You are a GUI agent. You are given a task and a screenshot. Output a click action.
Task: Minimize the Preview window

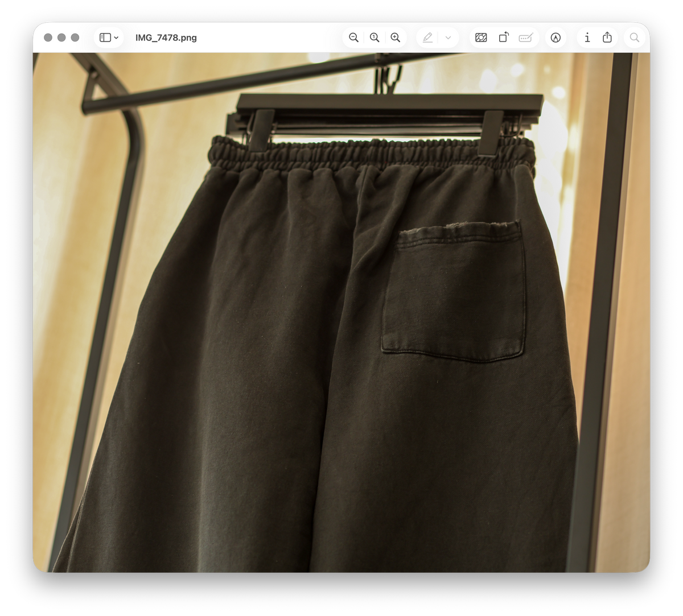[61, 38]
